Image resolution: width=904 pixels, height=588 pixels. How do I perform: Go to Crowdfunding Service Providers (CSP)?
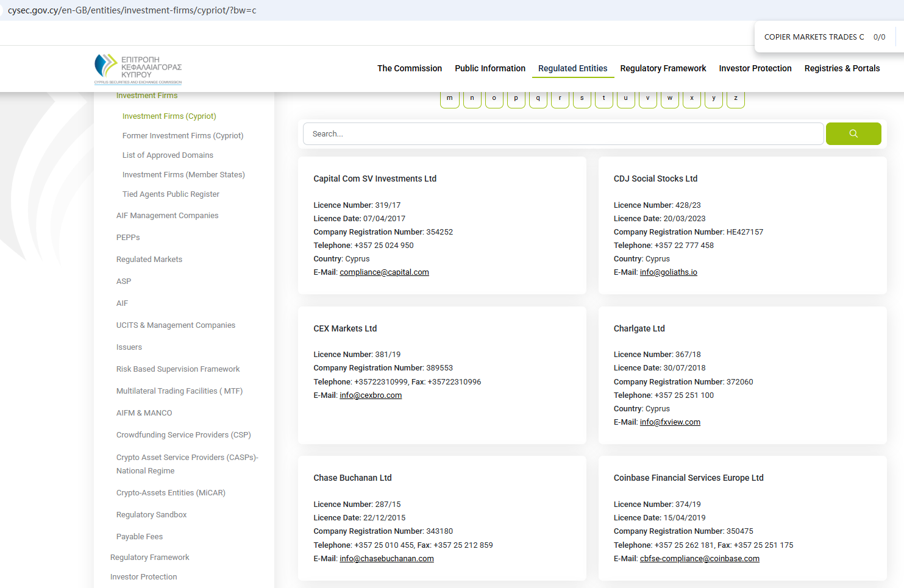[x=183, y=435]
